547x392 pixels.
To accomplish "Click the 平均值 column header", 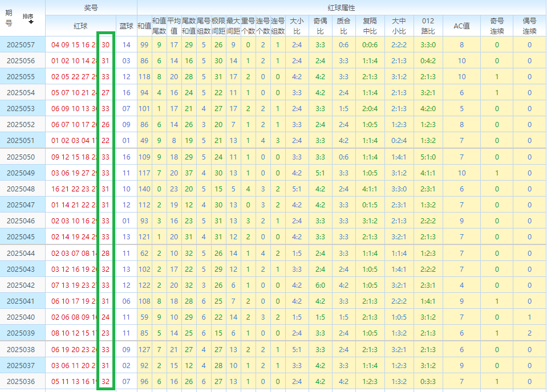I will (x=174, y=26).
